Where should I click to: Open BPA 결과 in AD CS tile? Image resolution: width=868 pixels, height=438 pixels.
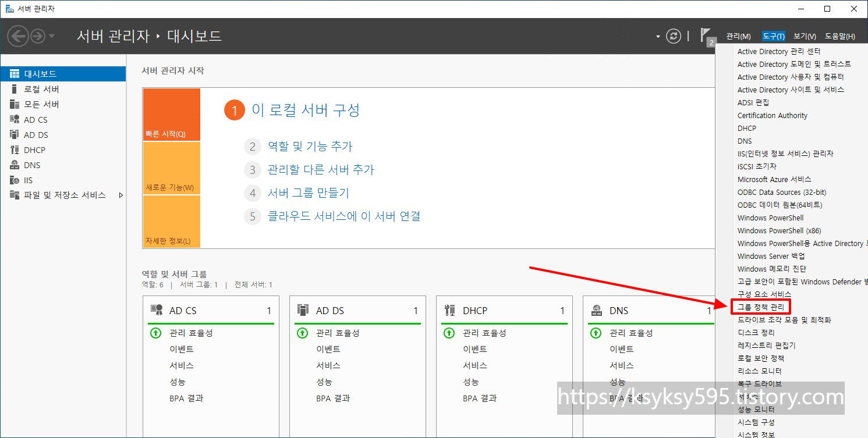click(x=186, y=398)
